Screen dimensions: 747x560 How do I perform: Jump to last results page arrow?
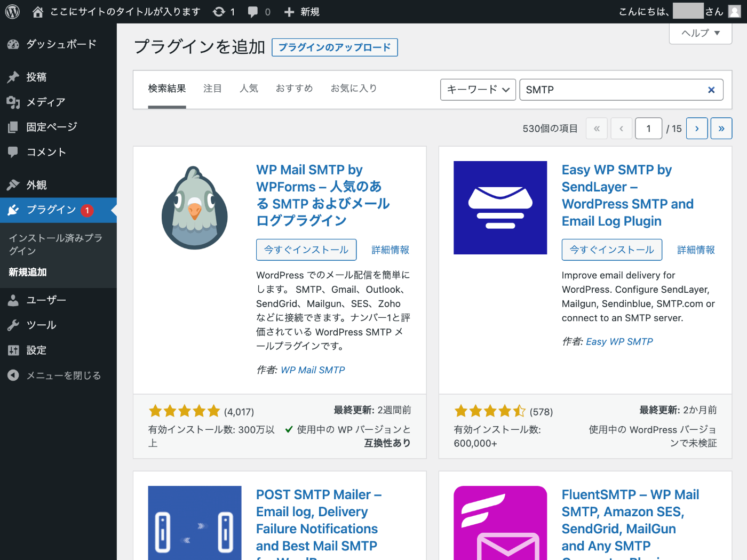click(721, 129)
